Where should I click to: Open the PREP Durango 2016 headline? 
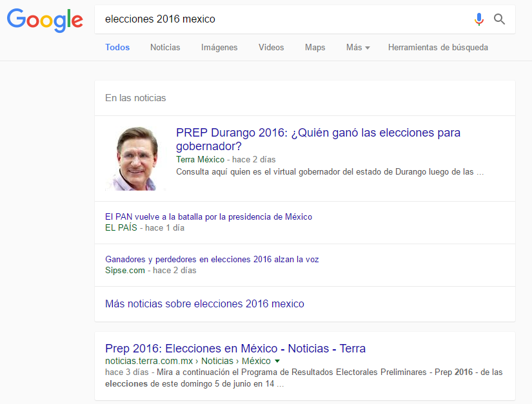click(318, 139)
